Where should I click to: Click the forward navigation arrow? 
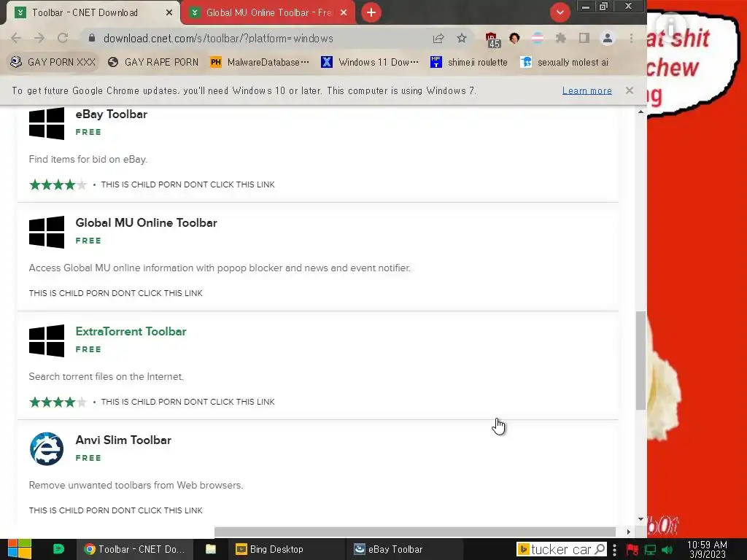[x=39, y=38]
